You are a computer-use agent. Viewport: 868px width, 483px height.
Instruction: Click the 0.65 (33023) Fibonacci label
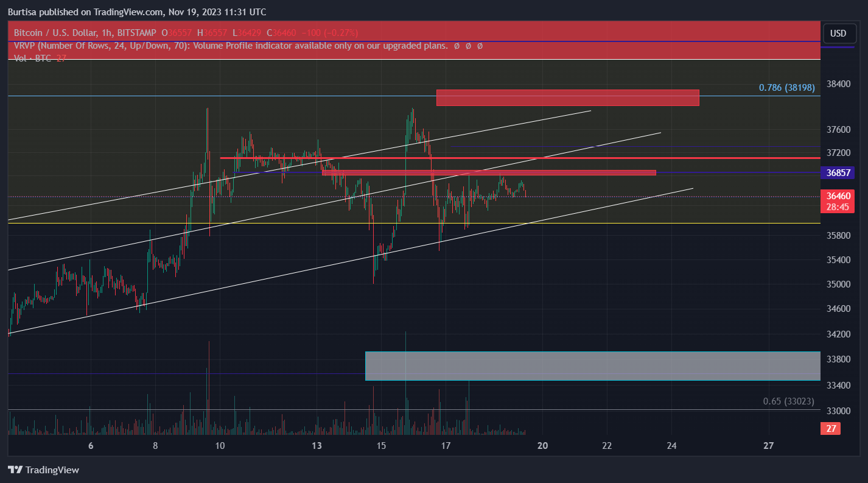tap(788, 401)
